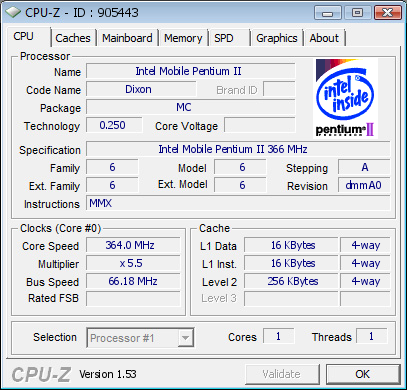The image size is (407, 390).
Task: Click the L1 Data associativity 4-way
Action: tap(365, 245)
